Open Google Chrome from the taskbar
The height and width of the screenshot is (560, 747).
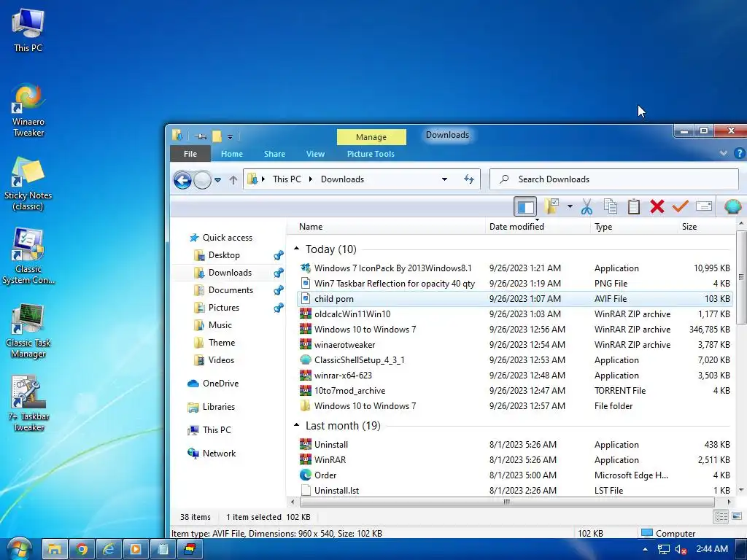tap(82, 550)
